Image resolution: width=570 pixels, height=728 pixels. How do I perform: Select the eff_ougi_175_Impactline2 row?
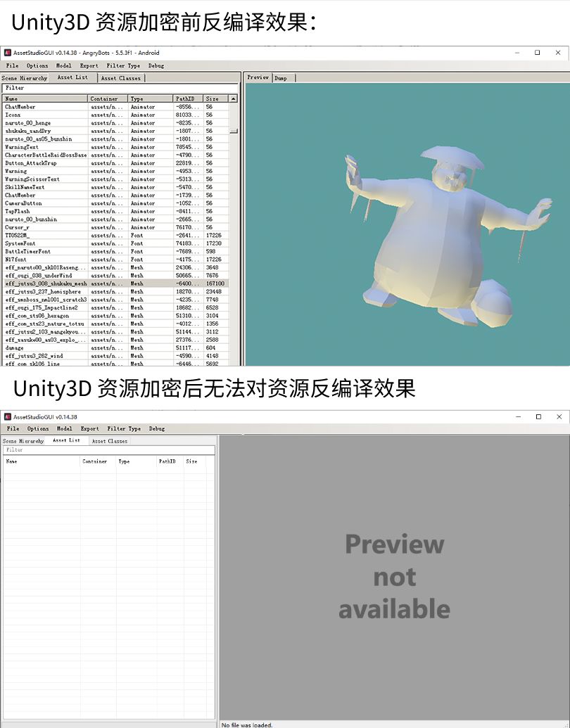point(115,307)
